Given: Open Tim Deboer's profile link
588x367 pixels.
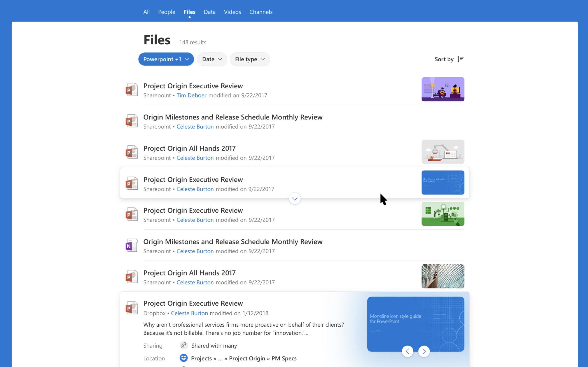Looking at the screenshot, I should pyautogui.click(x=191, y=95).
